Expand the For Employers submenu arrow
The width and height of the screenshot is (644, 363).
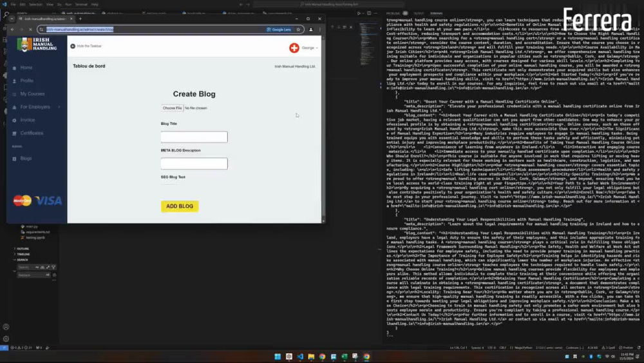coord(59,107)
